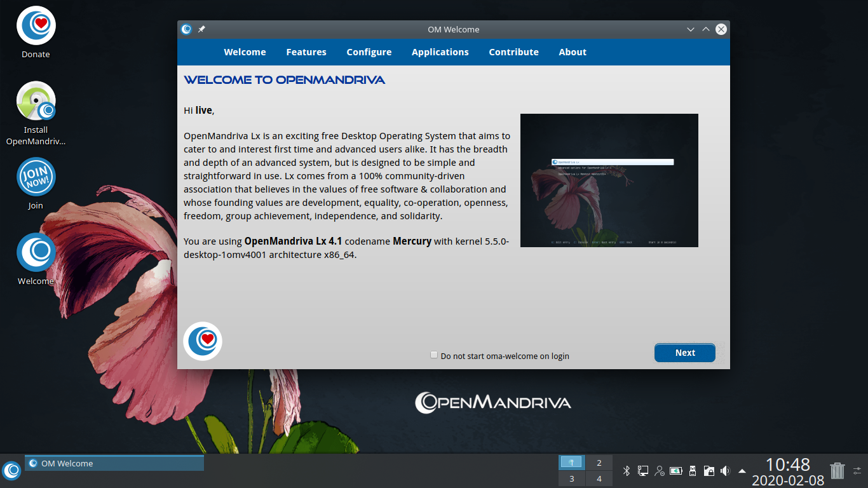Select the Contribute tab
Image resolution: width=868 pixels, height=488 pixels.
pyautogui.click(x=514, y=52)
